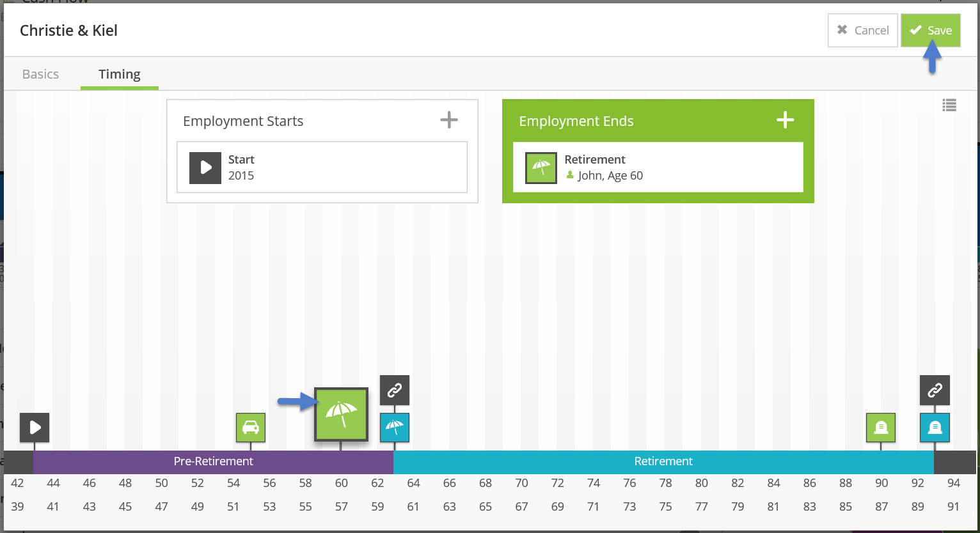Open the list view icon at top right

coord(949,105)
